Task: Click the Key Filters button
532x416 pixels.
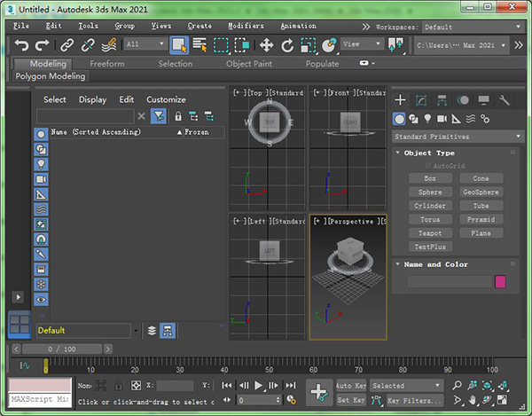Action: pos(415,400)
